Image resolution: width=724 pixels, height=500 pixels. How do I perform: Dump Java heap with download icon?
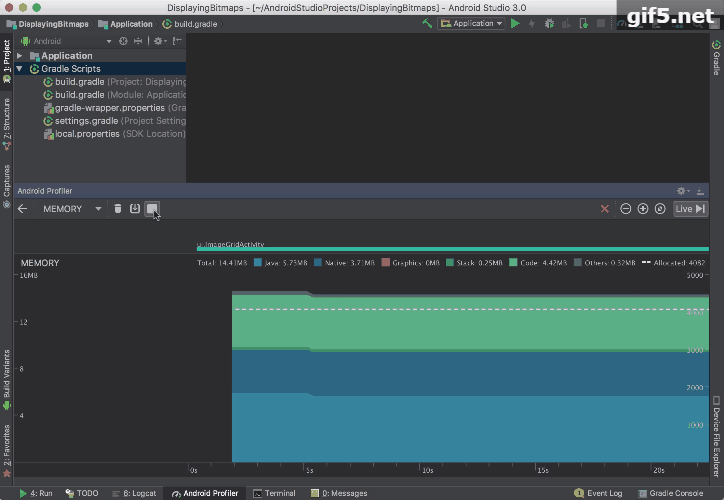135,209
